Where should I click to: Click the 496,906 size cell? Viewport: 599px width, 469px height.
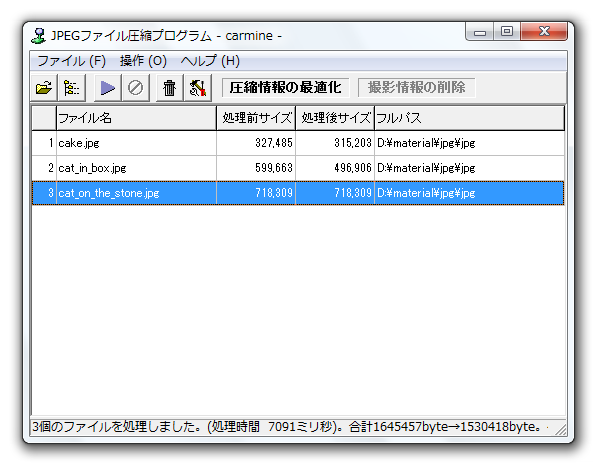tap(335, 168)
